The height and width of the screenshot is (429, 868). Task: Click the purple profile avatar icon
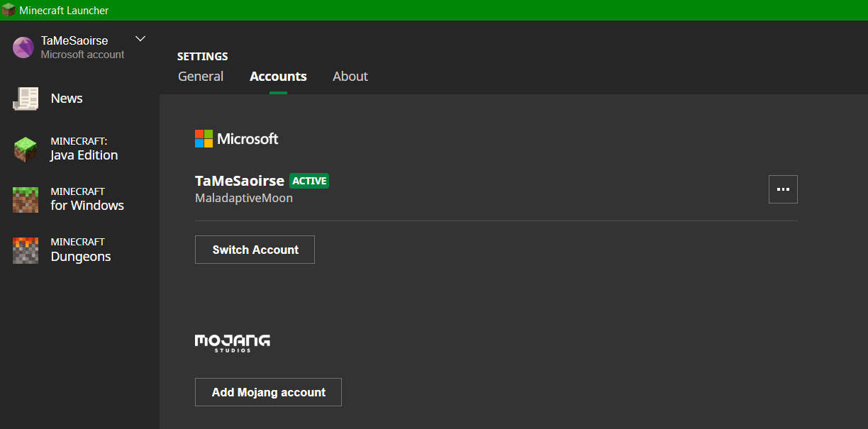(23, 48)
